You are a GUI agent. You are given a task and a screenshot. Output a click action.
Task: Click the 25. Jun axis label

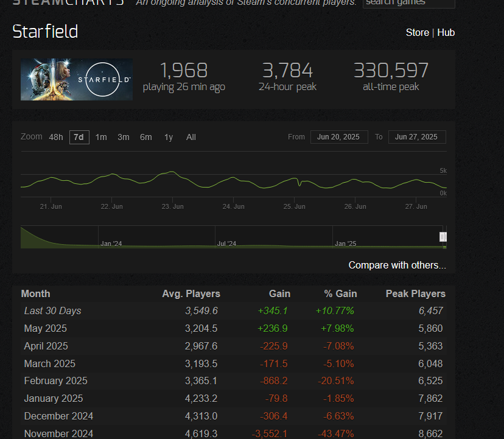click(x=294, y=206)
